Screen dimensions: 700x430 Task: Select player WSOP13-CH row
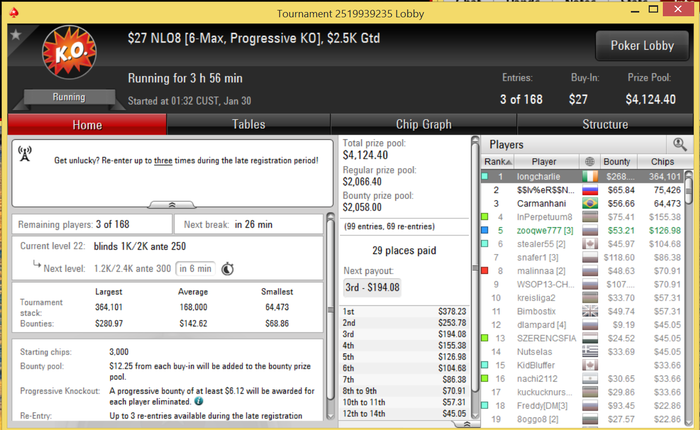(582, 284)
